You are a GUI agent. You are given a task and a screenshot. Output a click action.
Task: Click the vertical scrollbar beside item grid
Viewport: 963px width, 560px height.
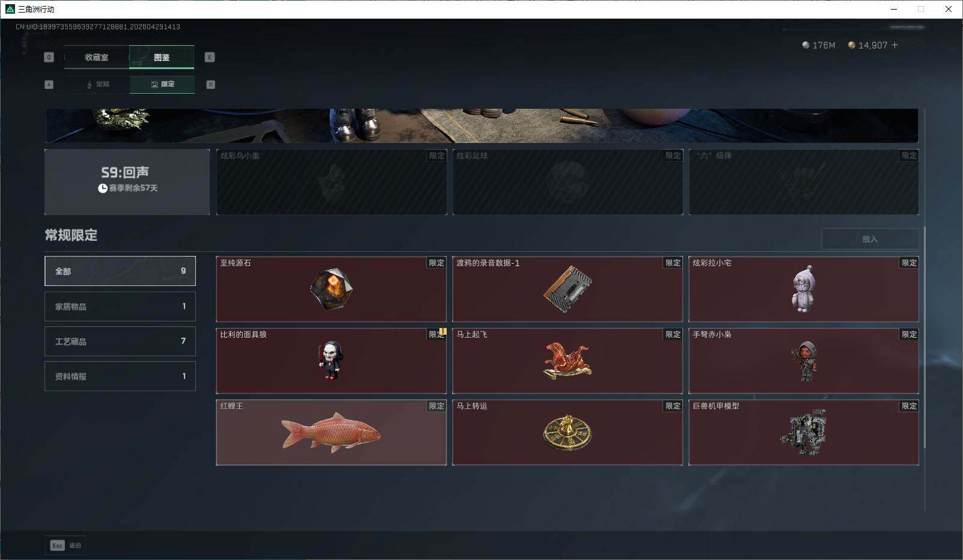tap(925, 336)
